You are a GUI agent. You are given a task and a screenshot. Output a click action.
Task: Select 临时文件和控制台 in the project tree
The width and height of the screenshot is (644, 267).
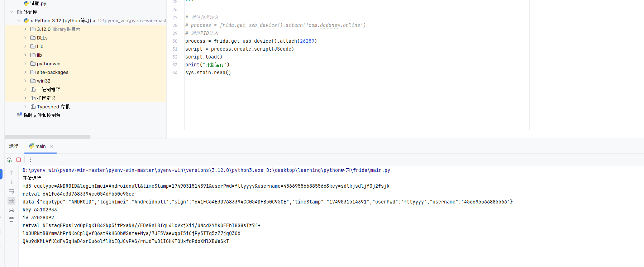click(x=42, y=115)
